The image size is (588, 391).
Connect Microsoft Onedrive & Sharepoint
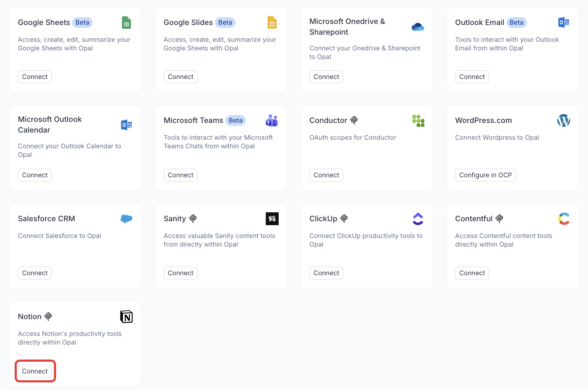326,77
